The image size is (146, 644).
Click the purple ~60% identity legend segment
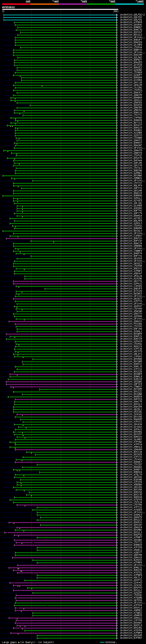point(73,4)
